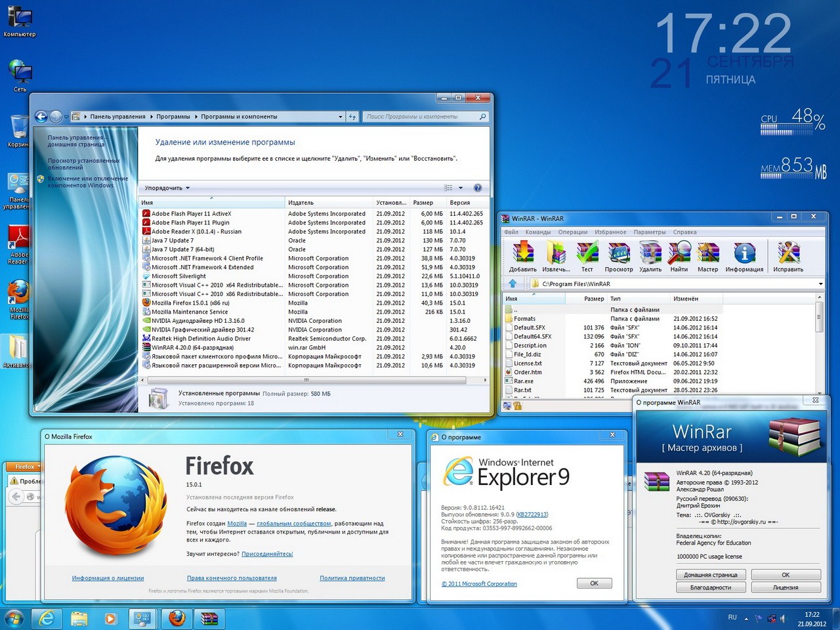This screenshot has width=840, height=630.
Task: Open Windows Explorer from the taskbar
Action: (79, 618)
